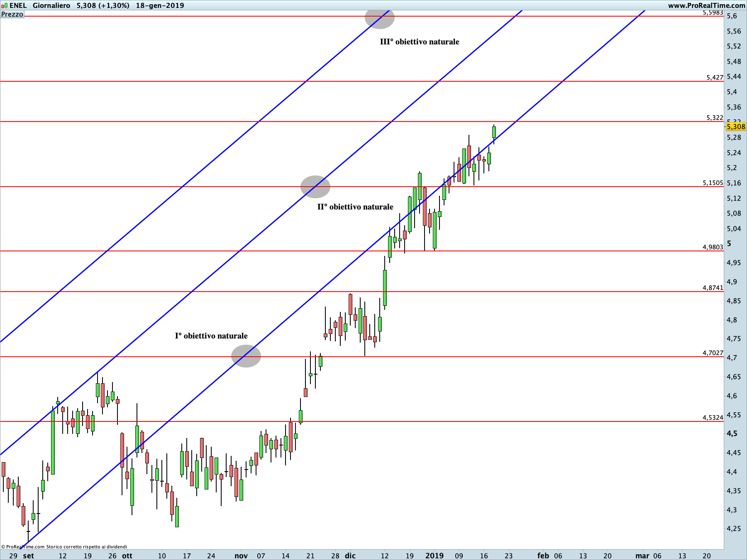Viewport: 747px width, 560px height.
Task: Select the II° obiettivo naturale annotation
Action: 355,207
